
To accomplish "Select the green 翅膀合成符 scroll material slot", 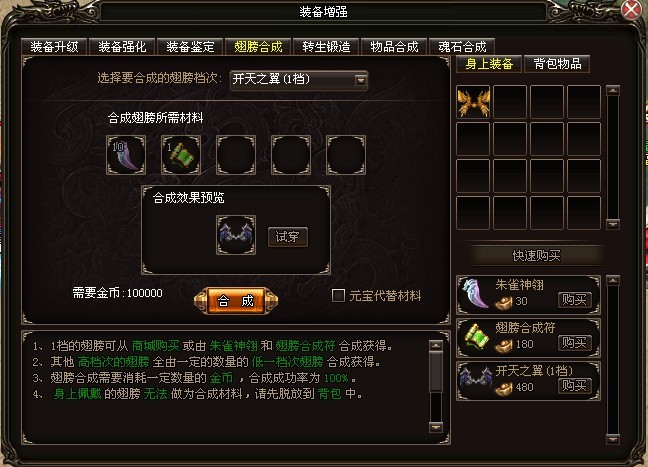I will (x=181, y=155).
